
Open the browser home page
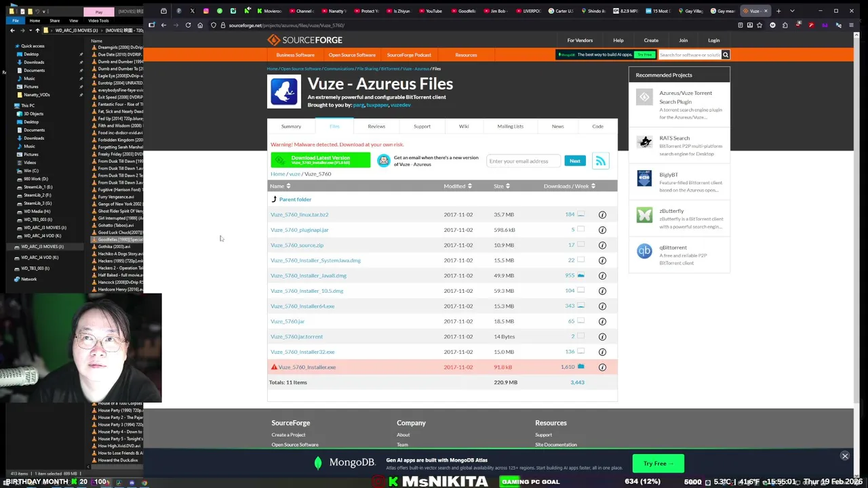tap(200, 25)
